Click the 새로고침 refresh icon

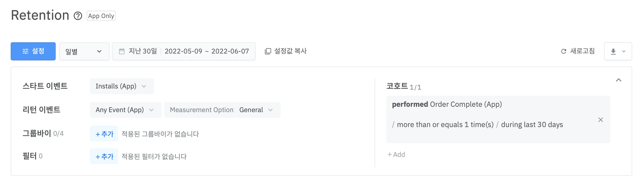click(x=564, y=51)
